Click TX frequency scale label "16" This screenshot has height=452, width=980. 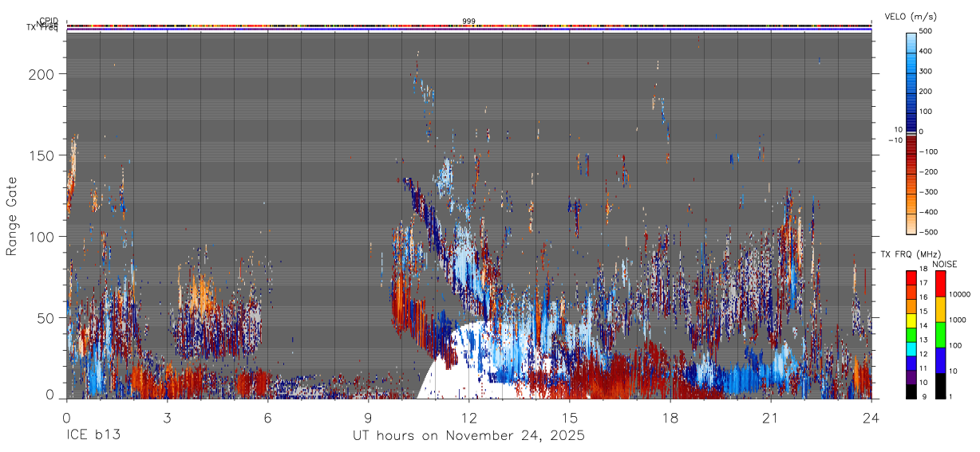click(923, 297)
